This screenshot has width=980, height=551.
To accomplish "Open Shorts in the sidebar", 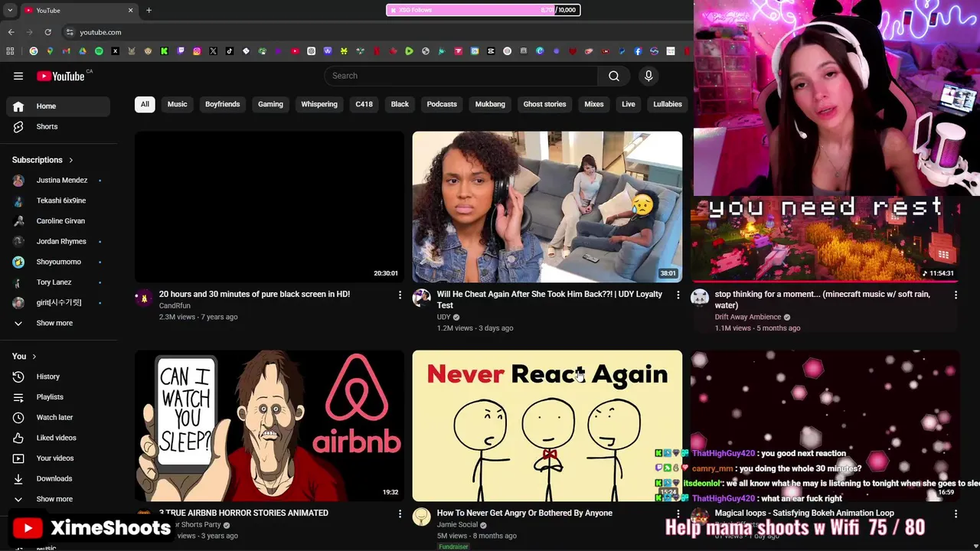I will (58, 126).
